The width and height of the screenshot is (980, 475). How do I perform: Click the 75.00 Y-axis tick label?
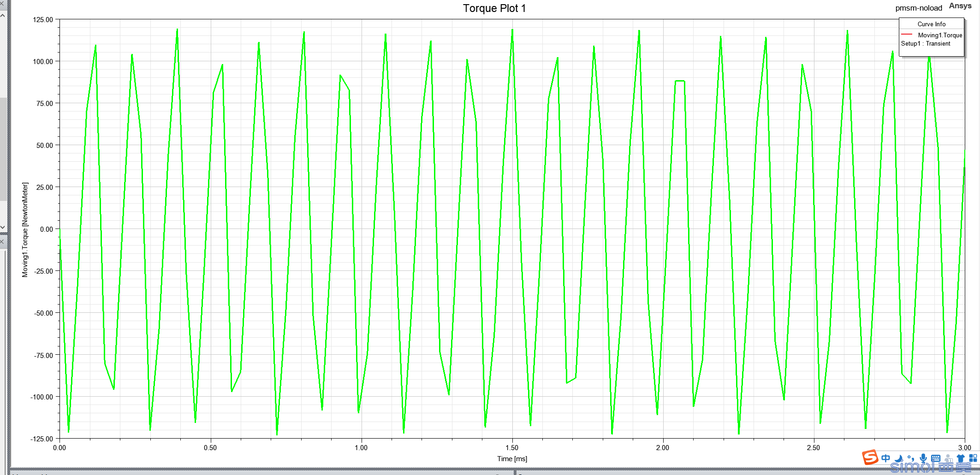(45, 104)
